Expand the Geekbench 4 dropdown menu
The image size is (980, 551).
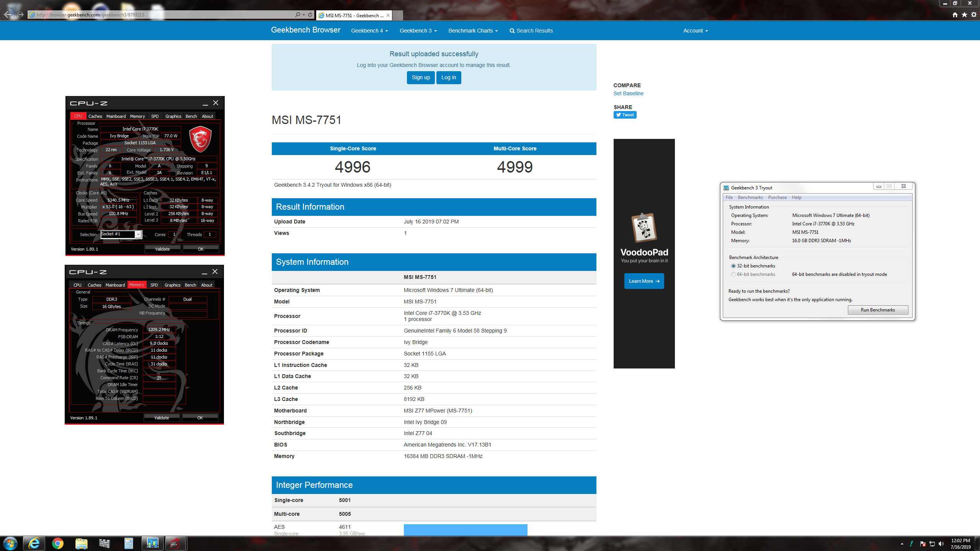(x=369, y=31)
